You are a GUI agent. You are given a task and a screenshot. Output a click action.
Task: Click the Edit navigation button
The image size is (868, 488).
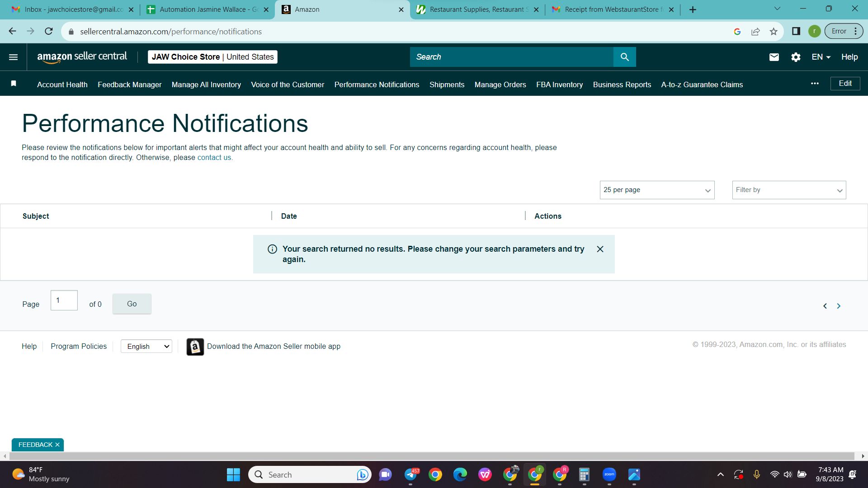pyautogui.click(x=845, y=84)
